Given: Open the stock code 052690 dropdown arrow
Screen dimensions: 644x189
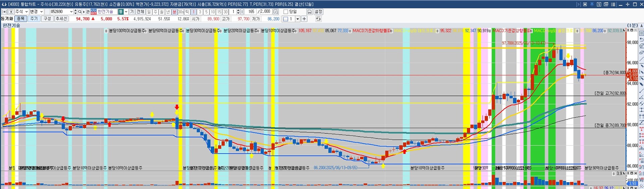Looking at the screenshot, I should [71, 12].
